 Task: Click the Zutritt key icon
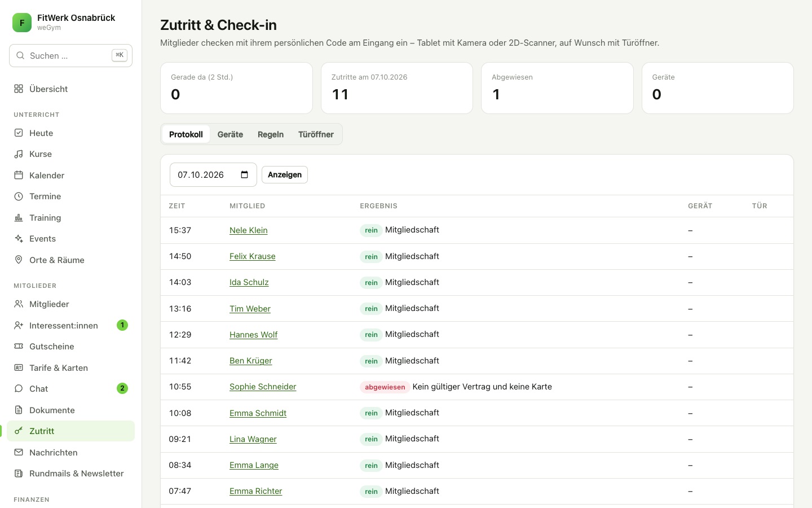[19, 431]
